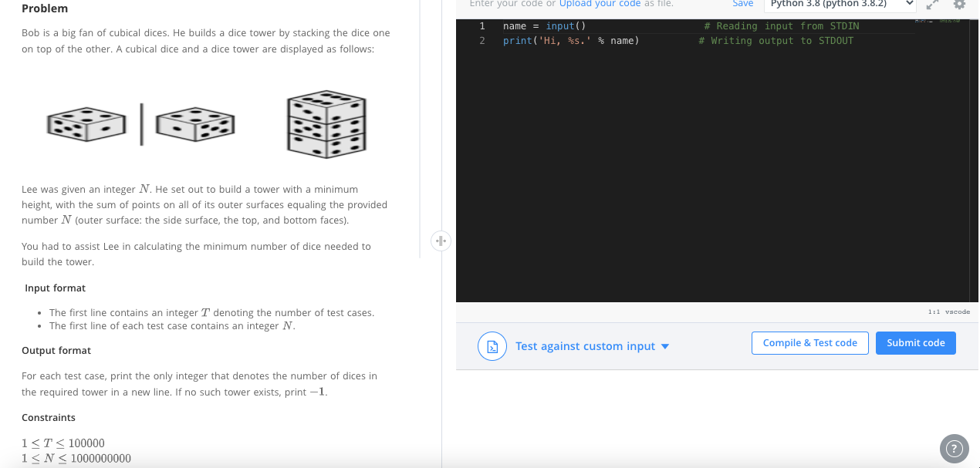Click Compile & Test code

[x=809, y=342]
